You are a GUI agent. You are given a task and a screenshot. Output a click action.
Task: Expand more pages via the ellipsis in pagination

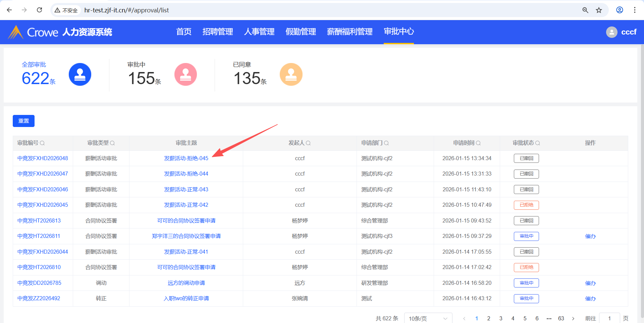[549, 318]
